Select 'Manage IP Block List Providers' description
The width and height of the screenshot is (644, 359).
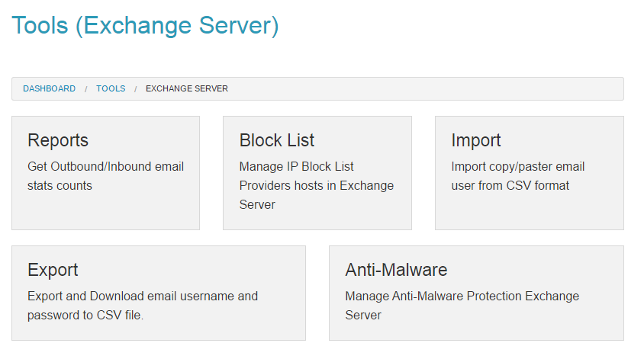coord(317,185)
